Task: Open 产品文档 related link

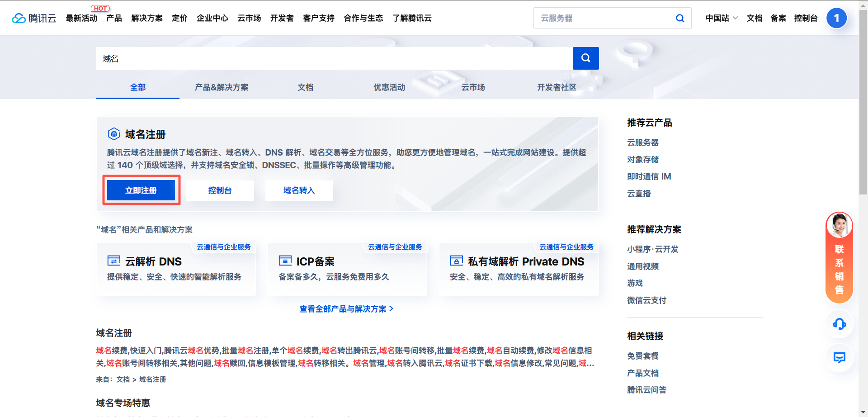Action: point(643,373)
